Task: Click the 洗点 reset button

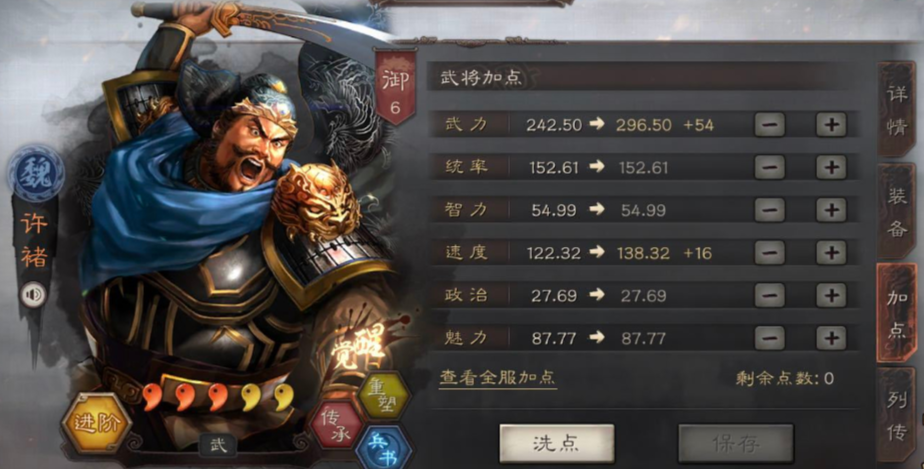Action: [557, 443]
